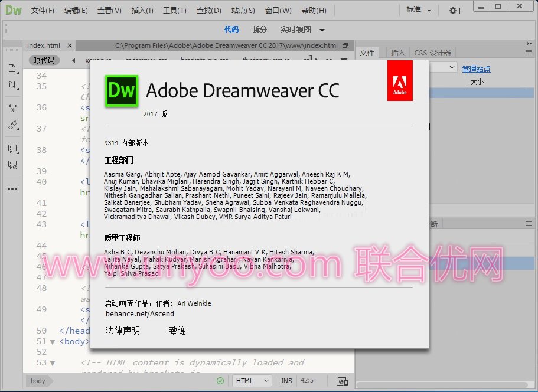
Task: Open the files panel options menu icon
Action: click(x=529, y=53)
